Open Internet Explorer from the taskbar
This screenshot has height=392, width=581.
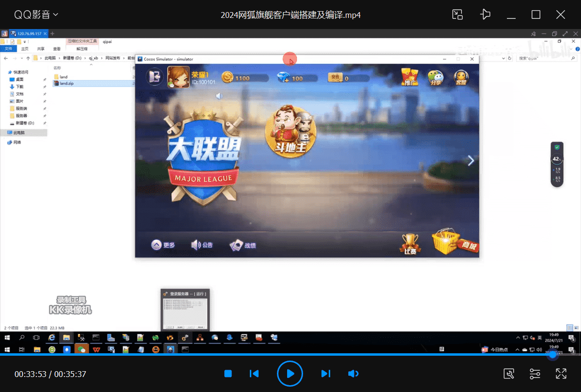52,337
